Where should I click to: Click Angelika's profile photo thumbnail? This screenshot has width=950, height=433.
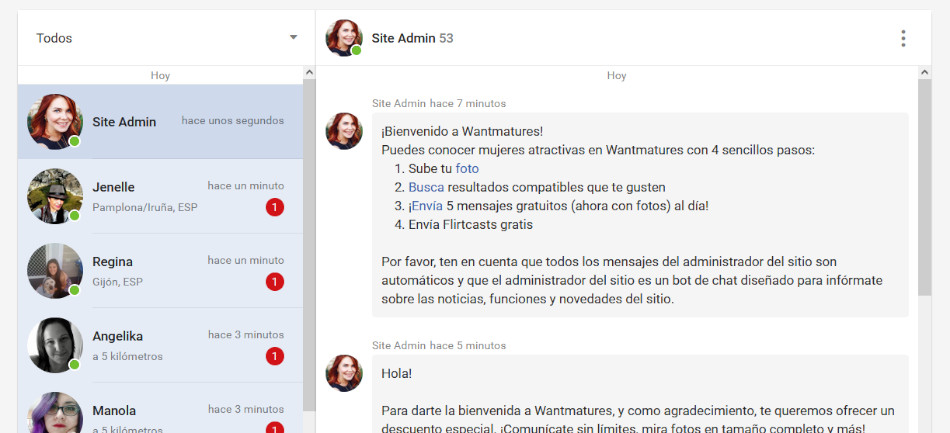tap(55, 345)
